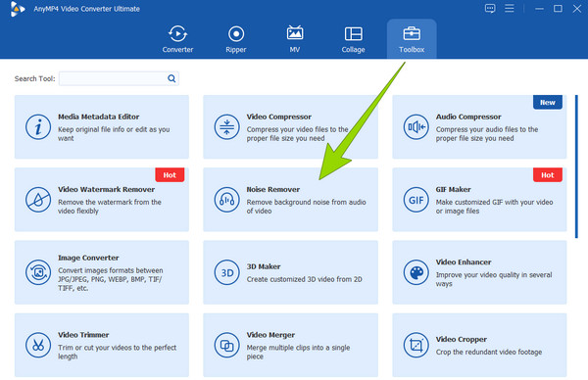
Task: Click the Hot badge on GIF Maker
Action: click(548, 175)
